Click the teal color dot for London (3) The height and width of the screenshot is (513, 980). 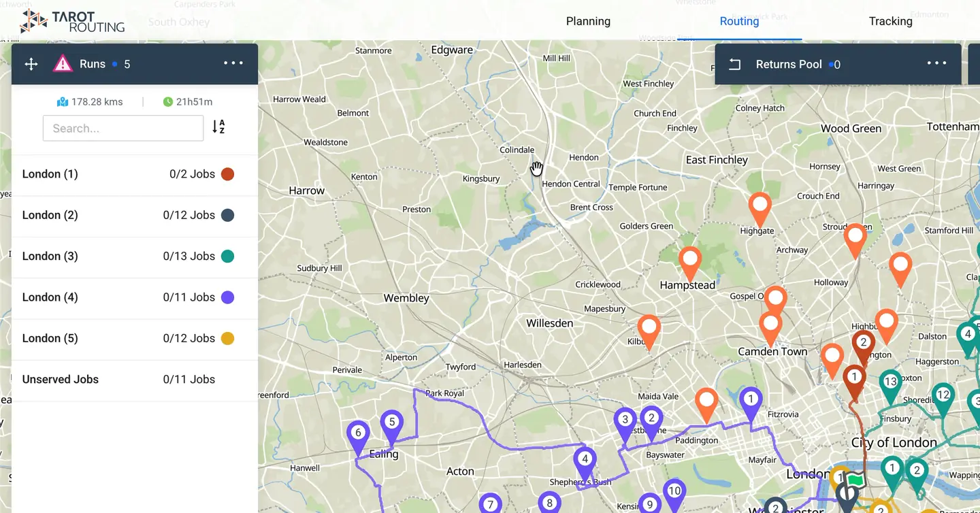228,256
